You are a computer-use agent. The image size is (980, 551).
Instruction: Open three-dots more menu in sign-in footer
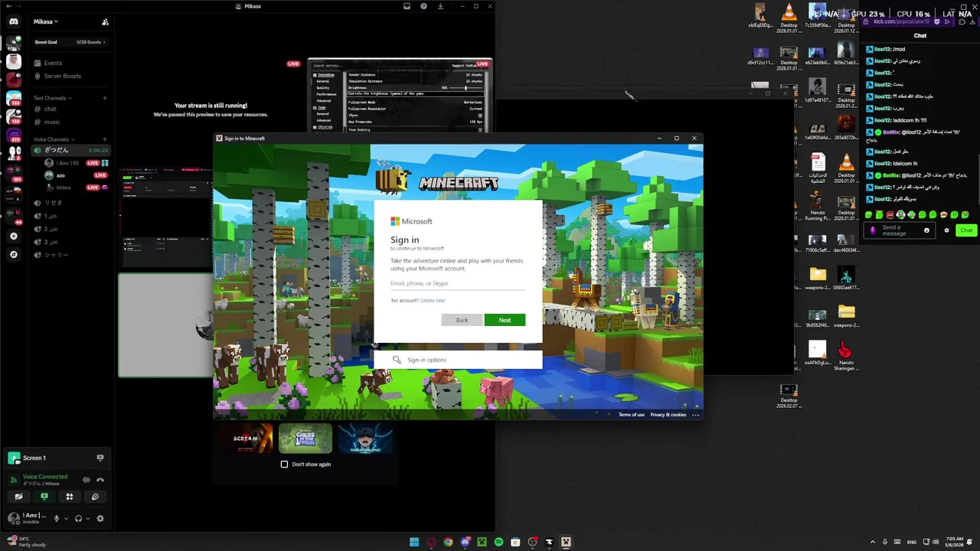pyautogui.click(x=695, y=415)
